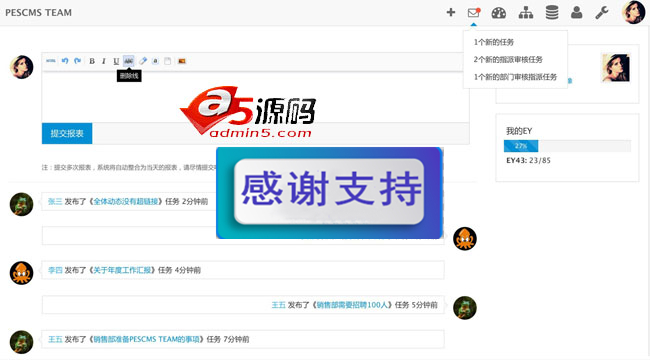
Task: Open the dashboard gauge icon
Action: 499,13
